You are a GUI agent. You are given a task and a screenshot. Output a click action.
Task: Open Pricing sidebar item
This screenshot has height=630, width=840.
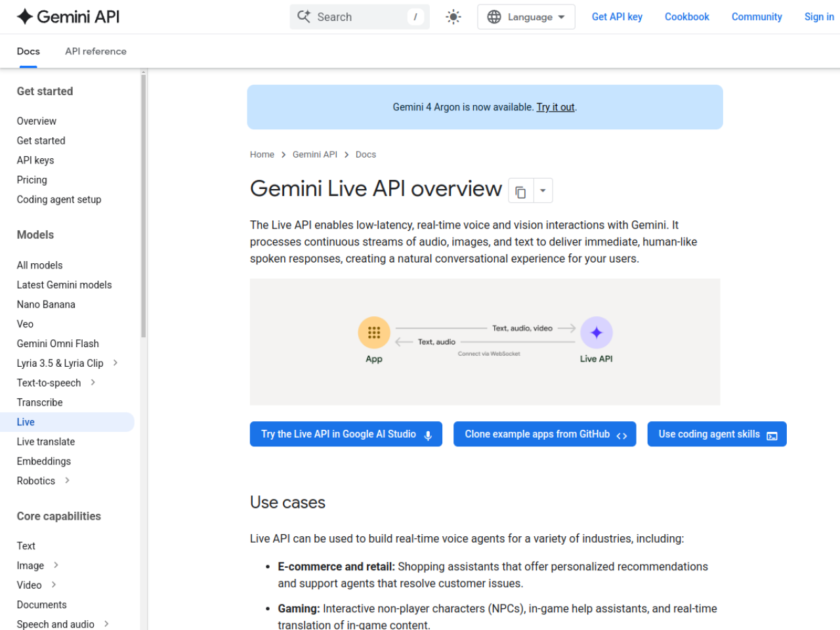(32, 180)
